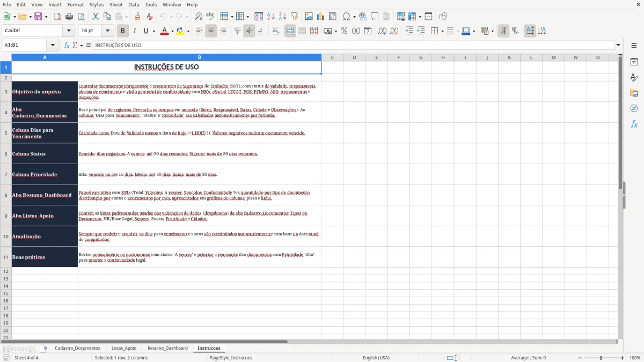Screen dimensions: 644x362
Task: Toggle Bold formatting
Action: pos(123,31)
